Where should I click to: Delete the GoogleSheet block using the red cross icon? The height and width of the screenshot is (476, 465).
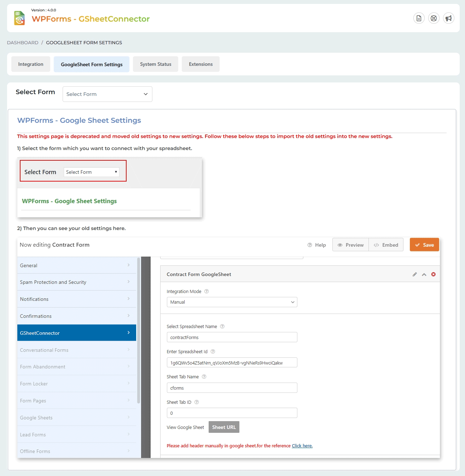[x=434, y=274]
